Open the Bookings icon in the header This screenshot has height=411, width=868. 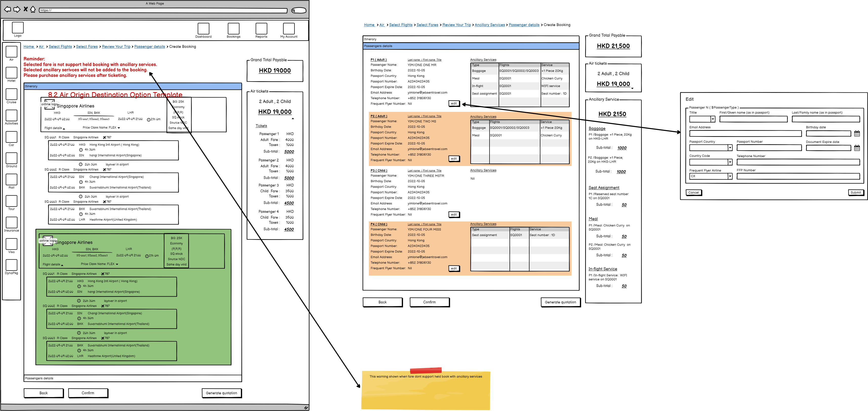coord(233,29)
